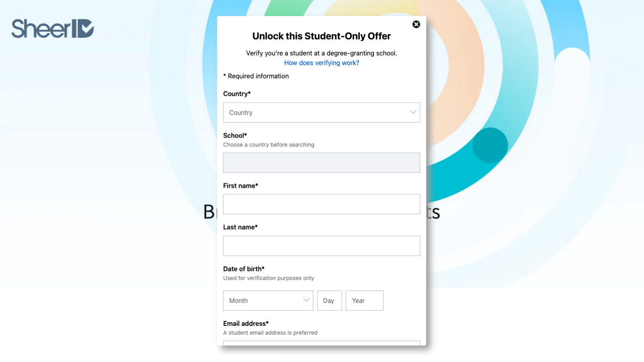Click the Email address input field
644x362 pixels.
(322, 343)
